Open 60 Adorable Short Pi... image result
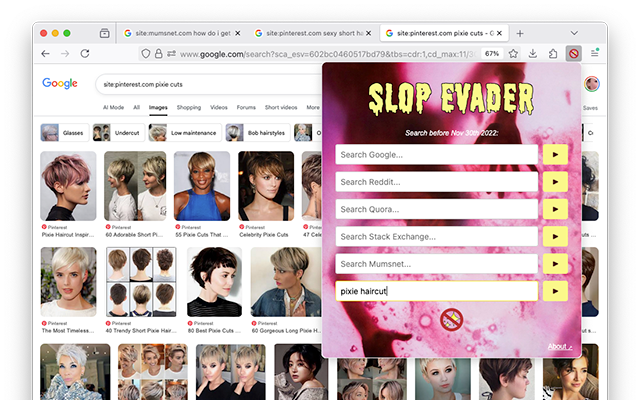Viewport: 640px width, 400px height. (x=135, y=186)
